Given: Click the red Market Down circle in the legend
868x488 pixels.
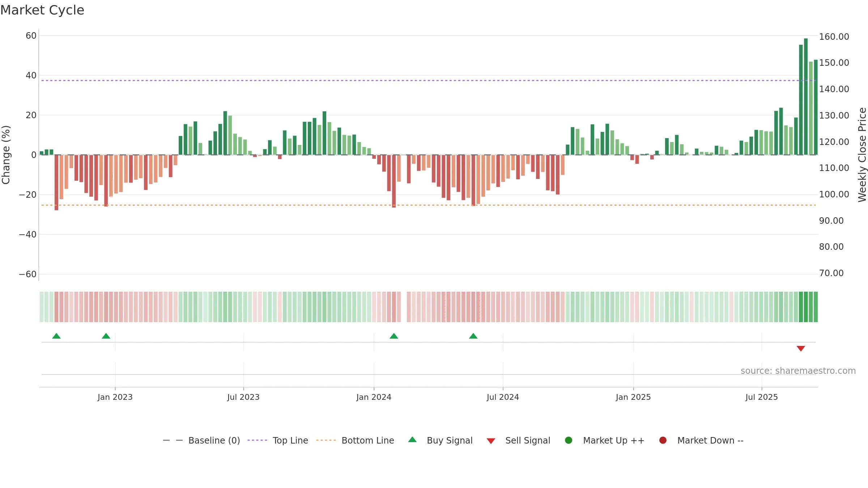Looking at the screenshot, I should [663, 440].
